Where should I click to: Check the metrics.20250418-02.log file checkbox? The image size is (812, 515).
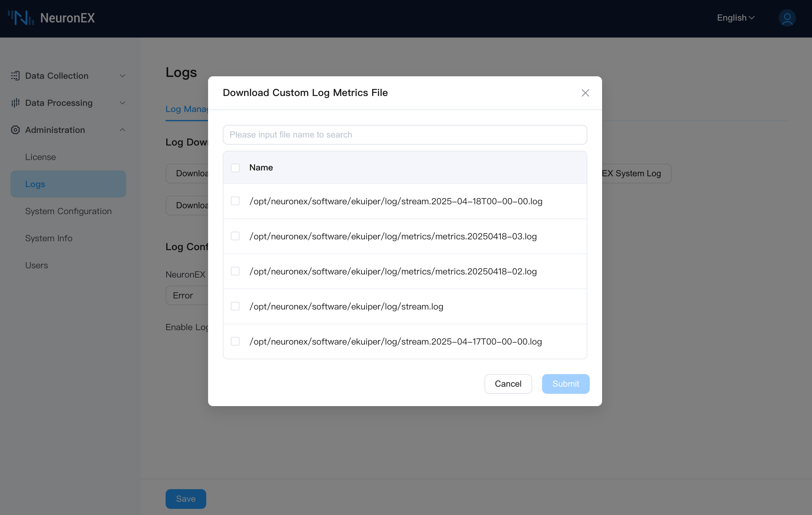(235, 271)
